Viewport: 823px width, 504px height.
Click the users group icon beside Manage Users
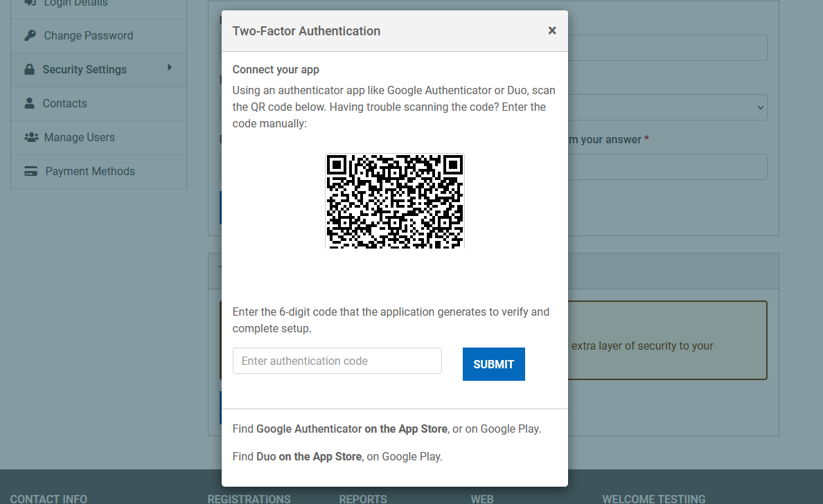tap(31, 137)
